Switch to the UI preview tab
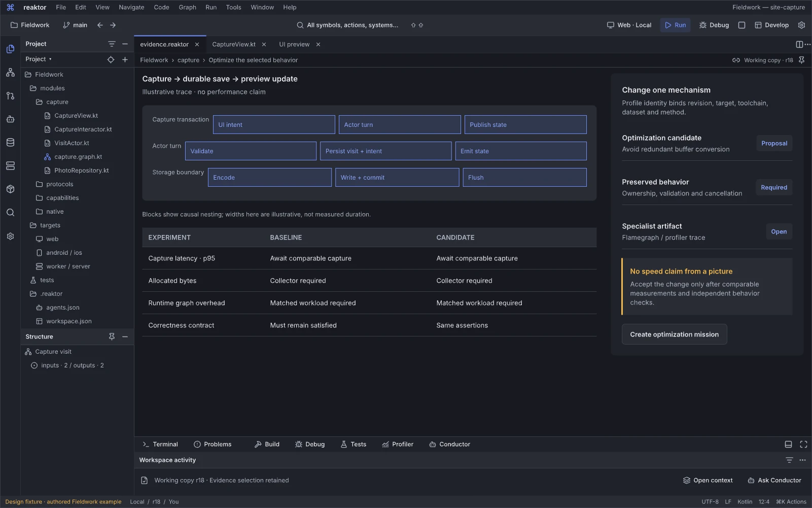Viewport: 812px width, 508px height. pyautogui.click(x=294, y=45)
